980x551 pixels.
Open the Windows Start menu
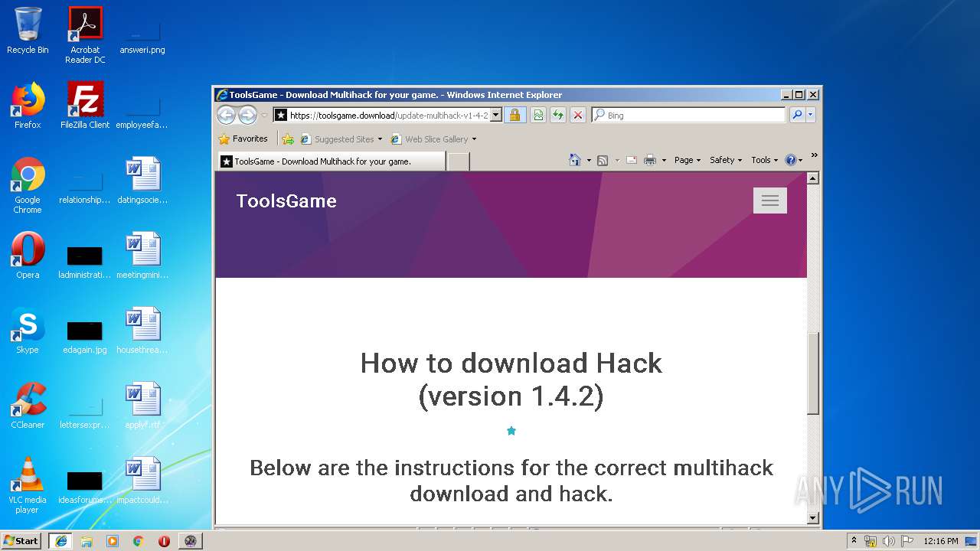coord(21,540)
